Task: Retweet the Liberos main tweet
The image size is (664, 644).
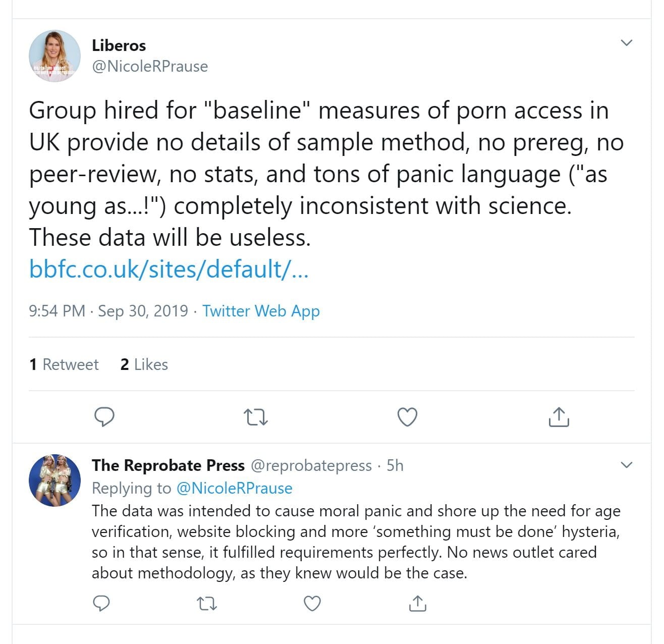Action: pos(255,417)
